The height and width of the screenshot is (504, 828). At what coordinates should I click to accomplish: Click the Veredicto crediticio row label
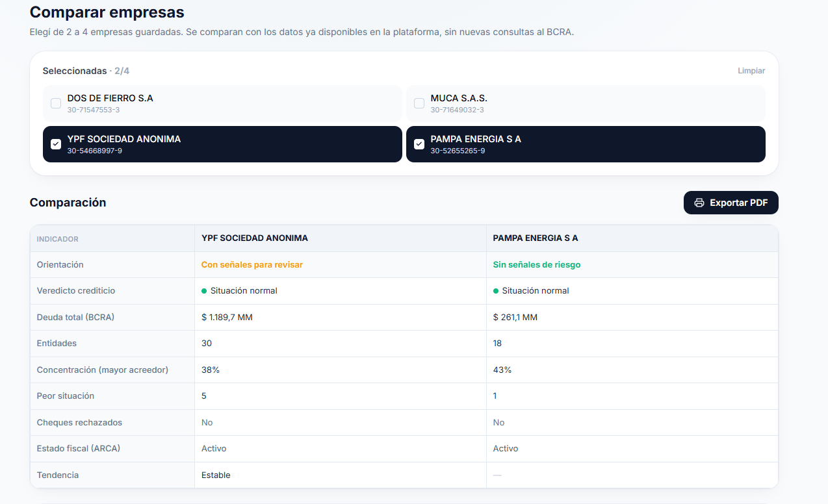coord(76,291)
